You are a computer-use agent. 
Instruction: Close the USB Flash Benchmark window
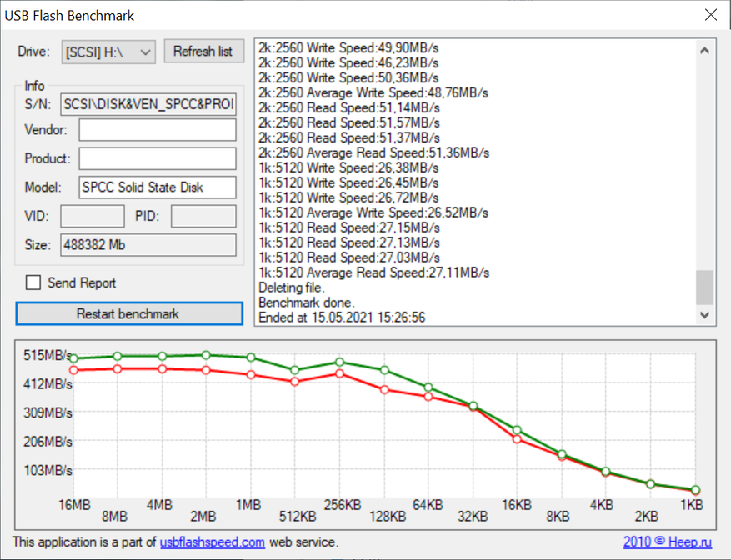(x=710, y=16)
